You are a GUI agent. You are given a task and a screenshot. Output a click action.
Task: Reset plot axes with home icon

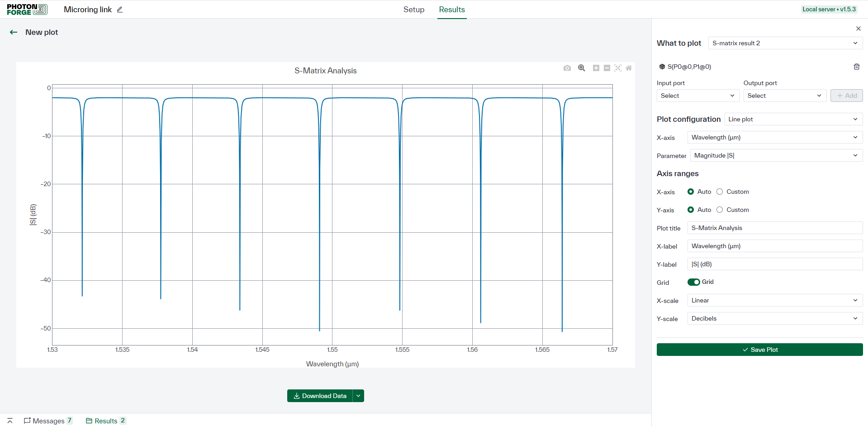[629, 68]
